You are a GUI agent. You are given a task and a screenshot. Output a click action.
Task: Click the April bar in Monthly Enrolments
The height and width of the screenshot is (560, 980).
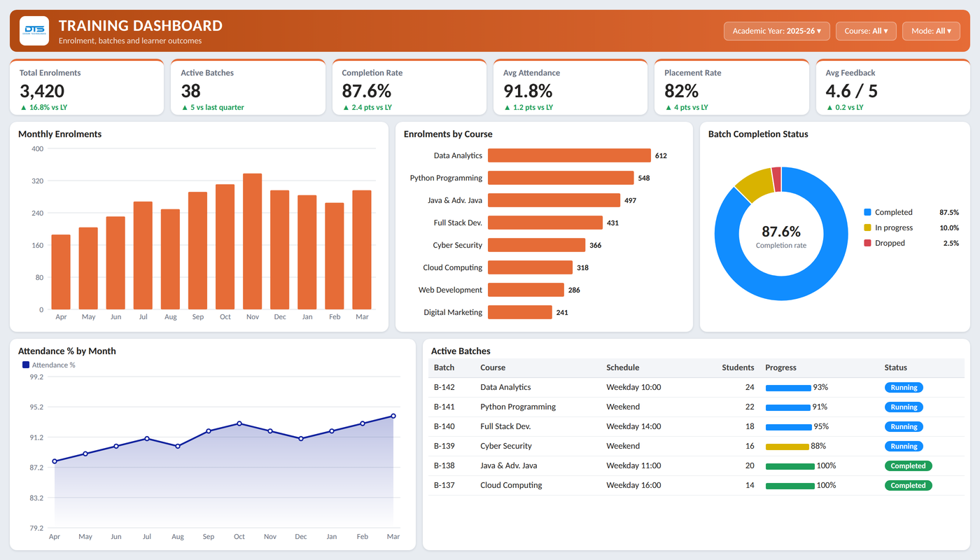61,272
